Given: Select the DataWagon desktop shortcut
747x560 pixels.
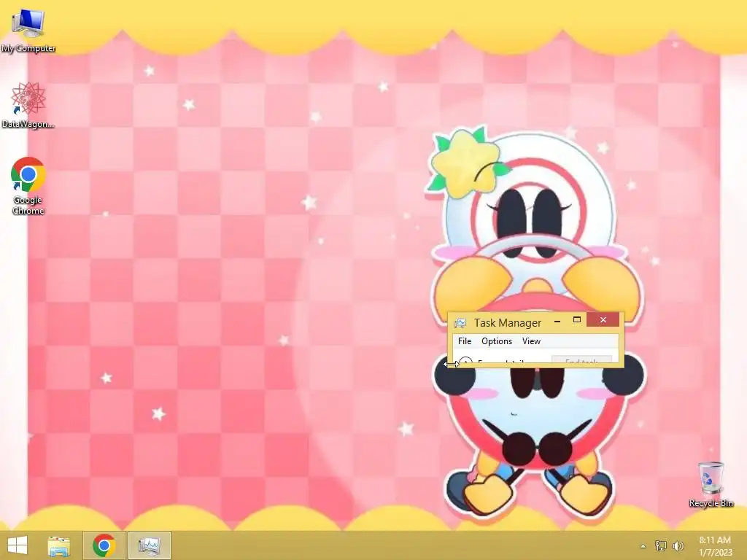Looking at the screenshot, I should coord(28,105).
